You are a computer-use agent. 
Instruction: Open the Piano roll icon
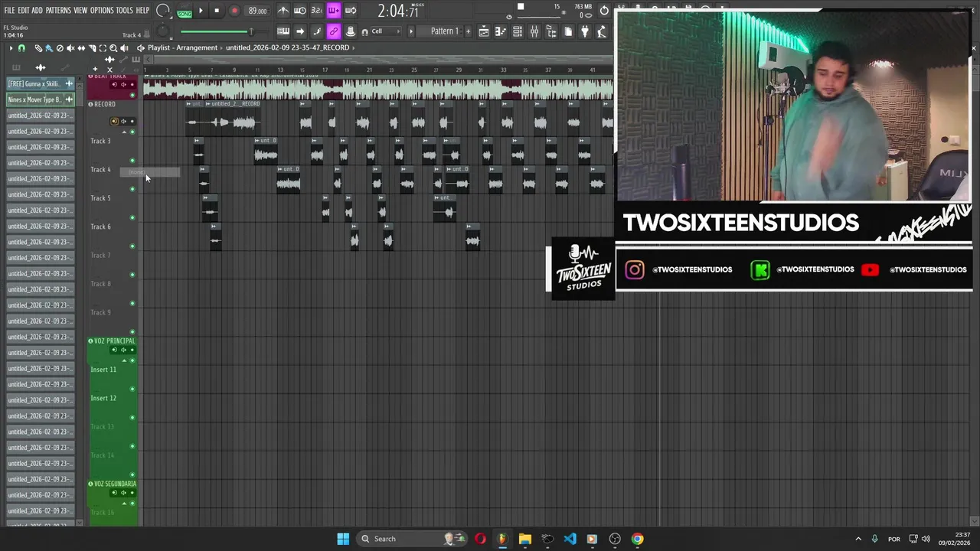click(501, 31)
